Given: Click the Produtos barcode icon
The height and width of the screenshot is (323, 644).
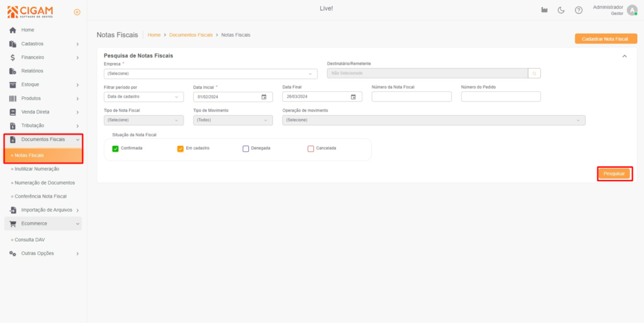Looking at the screenshot, I should coord(13,98).
